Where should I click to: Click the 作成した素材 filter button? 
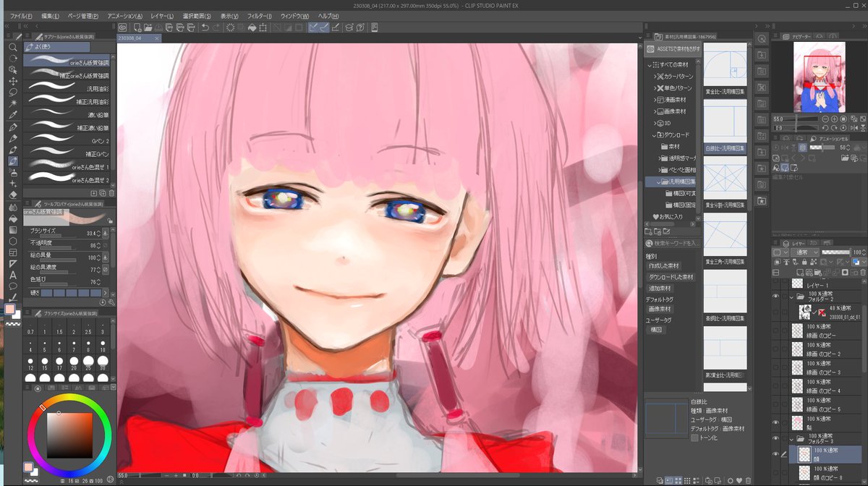[665, 266]
